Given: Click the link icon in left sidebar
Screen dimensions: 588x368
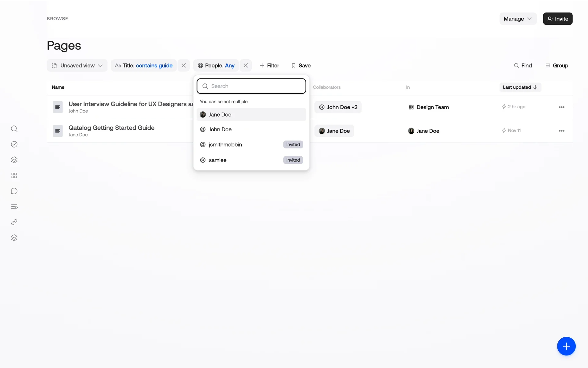Looking at the screenshot, I should click(14, 222).
